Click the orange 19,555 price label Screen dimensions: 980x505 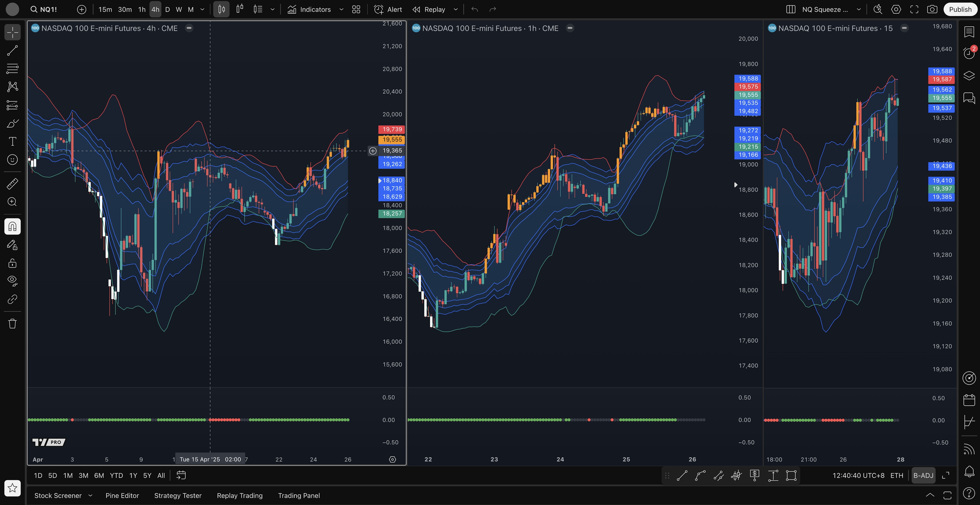(x=391, y=140)
